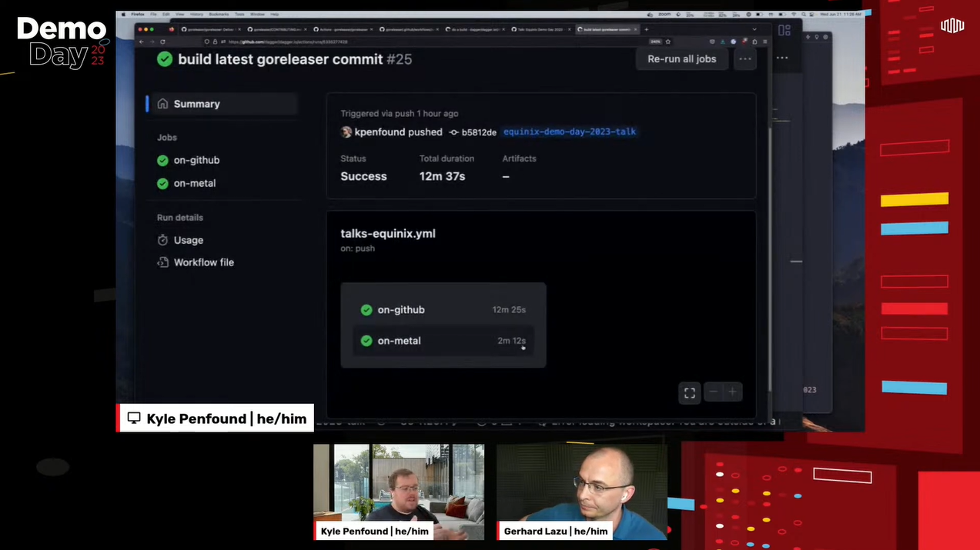Switch to the active 'build latest goreleaser' browser tab
This screenshot has width=980, height=550.
coord(607,29)
